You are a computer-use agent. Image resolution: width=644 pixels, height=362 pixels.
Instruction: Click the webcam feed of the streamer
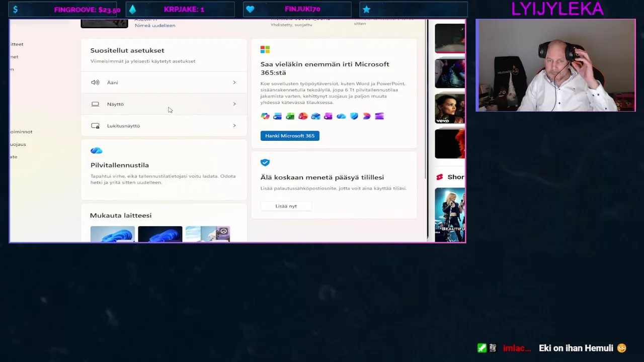tap(555, 65)
